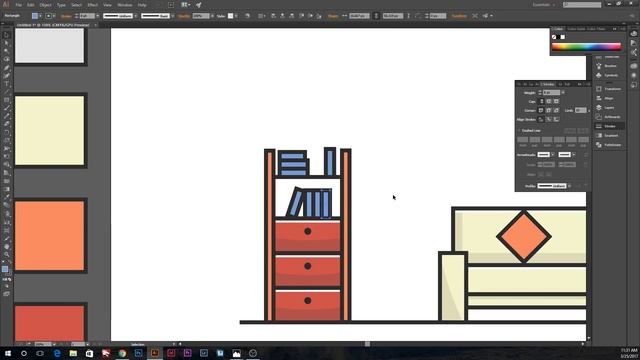Select the Lasso tool
Screen dimensions: 640x360
pyautogui.click(x=6, y=60)
